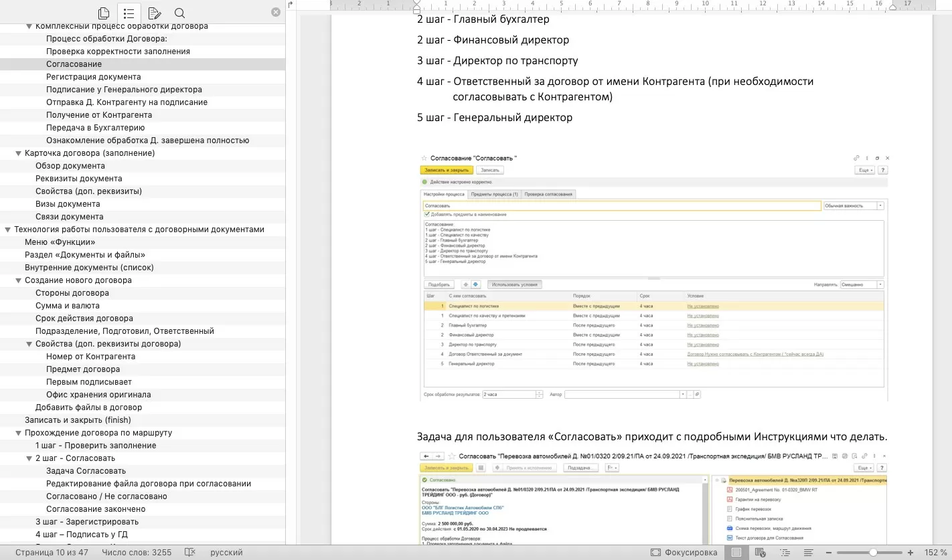Click the 'Число слов: 3255' word count
This screenshot has height=560, width=952.
coord(137,553)
